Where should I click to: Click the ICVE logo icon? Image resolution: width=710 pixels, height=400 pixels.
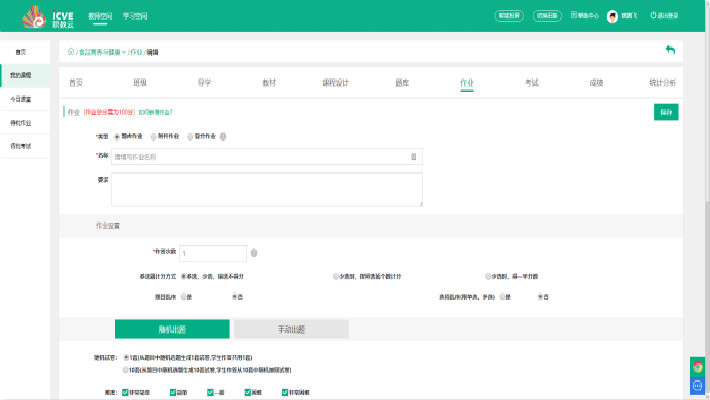[x=37, y=17]
